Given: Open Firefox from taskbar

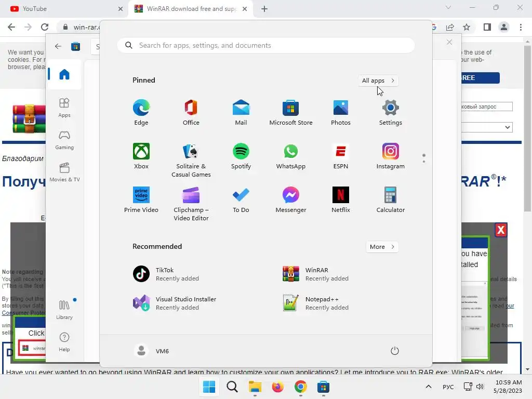Looking at the screenshot, I should (x=277, y=387).
